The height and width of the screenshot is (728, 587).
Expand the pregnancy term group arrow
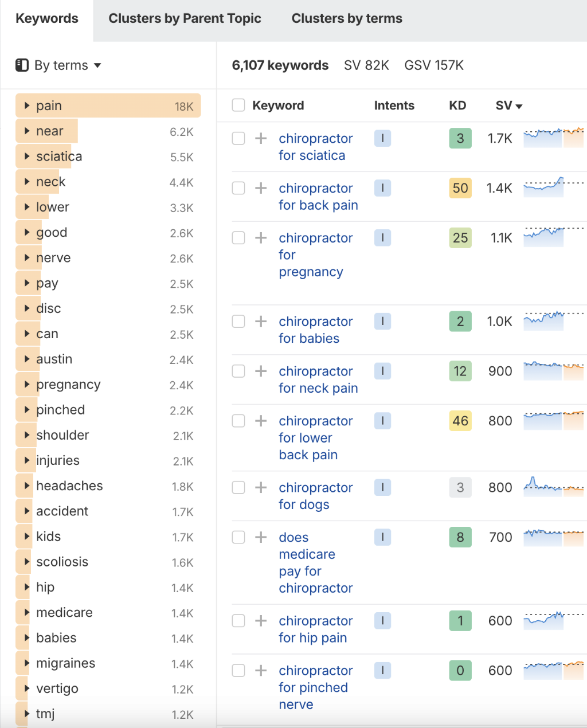coord(27,385)
